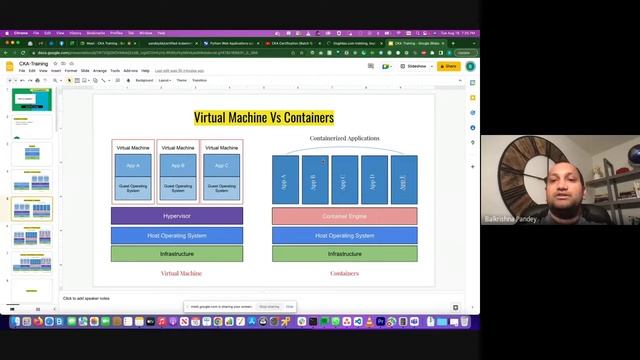Click the Paint format icon

click(x=45, y=80)
